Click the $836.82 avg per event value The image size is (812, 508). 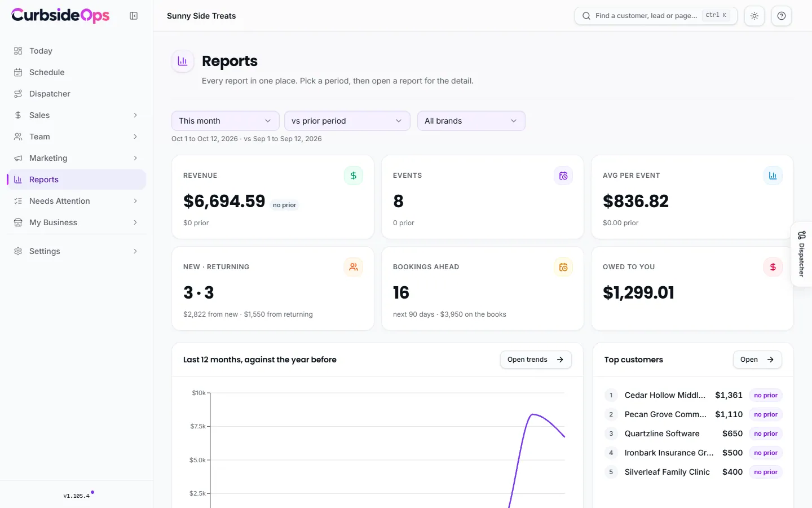(636, 201)
